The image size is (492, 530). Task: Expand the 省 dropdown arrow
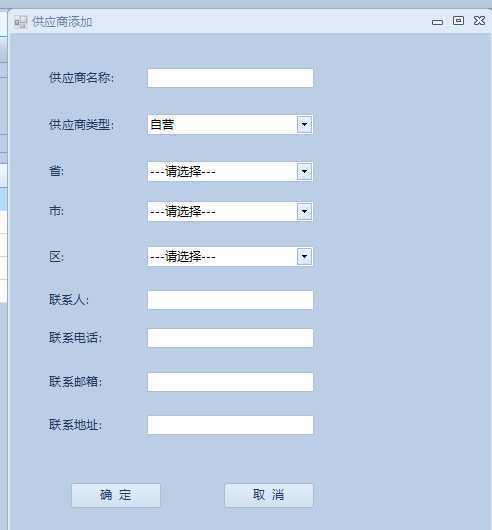tap(304, 171)
